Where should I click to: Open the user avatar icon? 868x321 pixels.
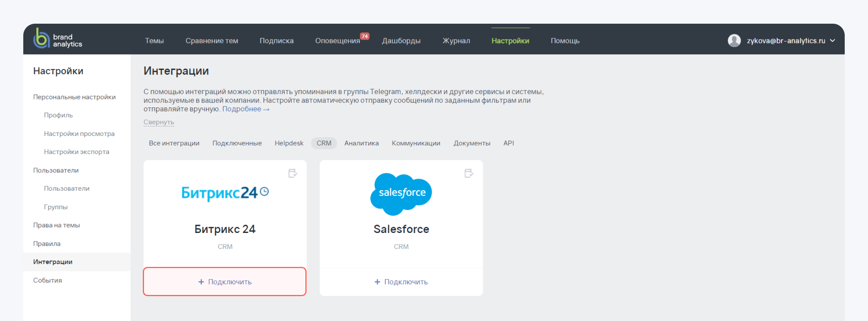[x=734, y=41]
